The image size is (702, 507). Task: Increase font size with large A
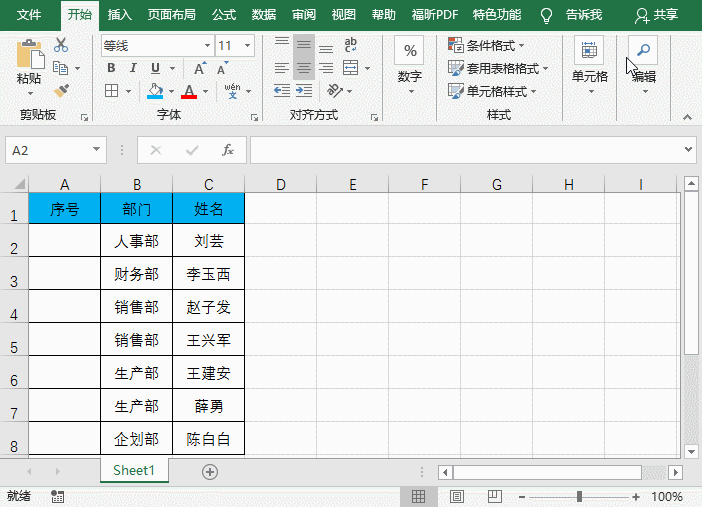pos(200,68)
